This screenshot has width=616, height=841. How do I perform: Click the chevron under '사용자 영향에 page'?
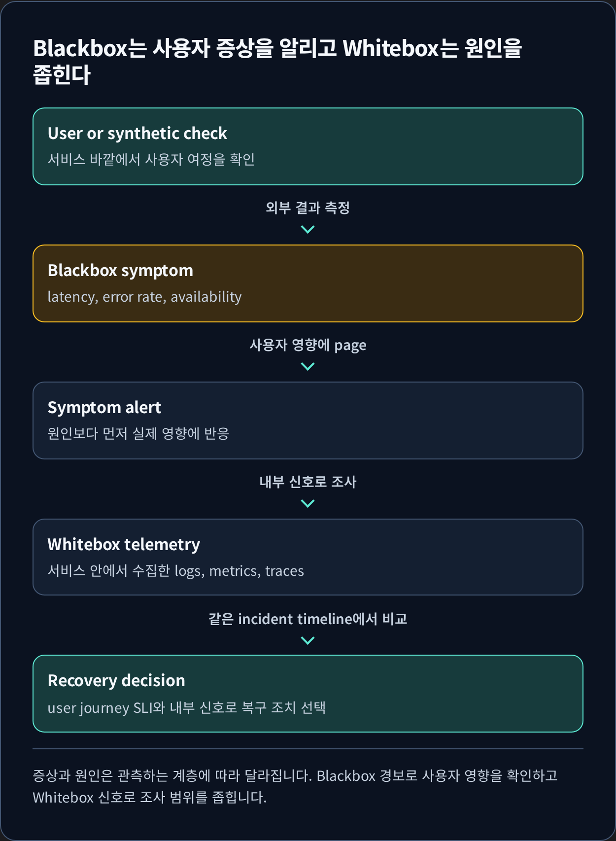[308, 366]
